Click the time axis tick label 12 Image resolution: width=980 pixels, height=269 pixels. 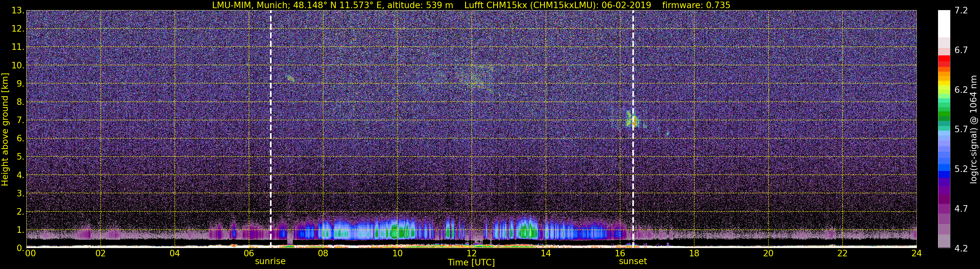click(471, 253)
